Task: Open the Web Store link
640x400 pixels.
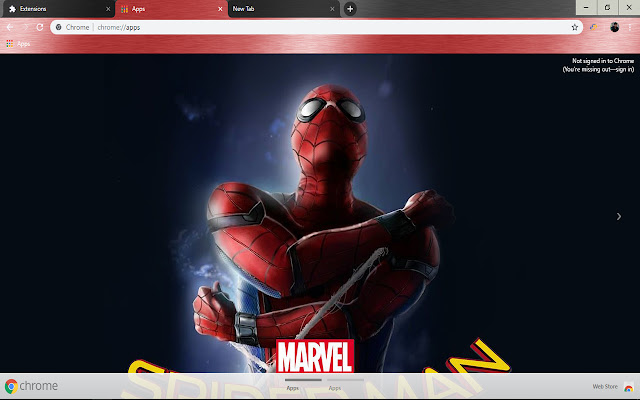Action: click(605, 387)
